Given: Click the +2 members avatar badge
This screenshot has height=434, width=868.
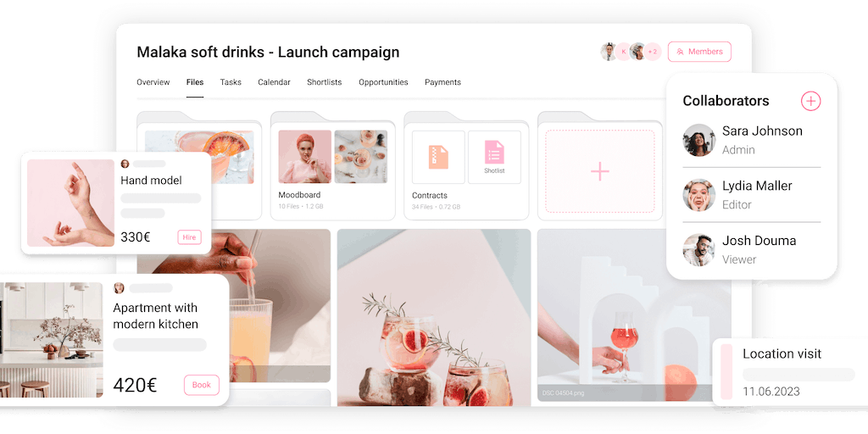Looking at the screenshot, I should coord(652,52).
